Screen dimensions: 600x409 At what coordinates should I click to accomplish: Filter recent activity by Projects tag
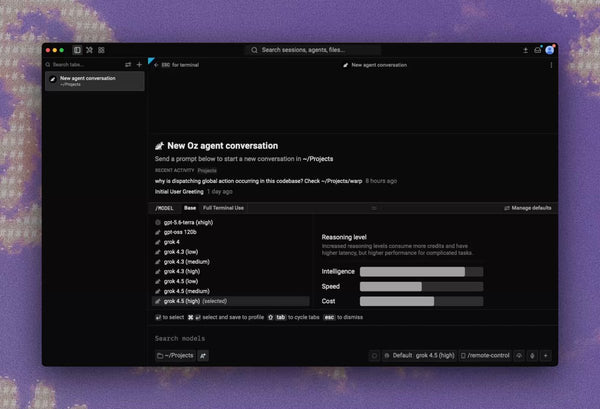pos(207,171)
